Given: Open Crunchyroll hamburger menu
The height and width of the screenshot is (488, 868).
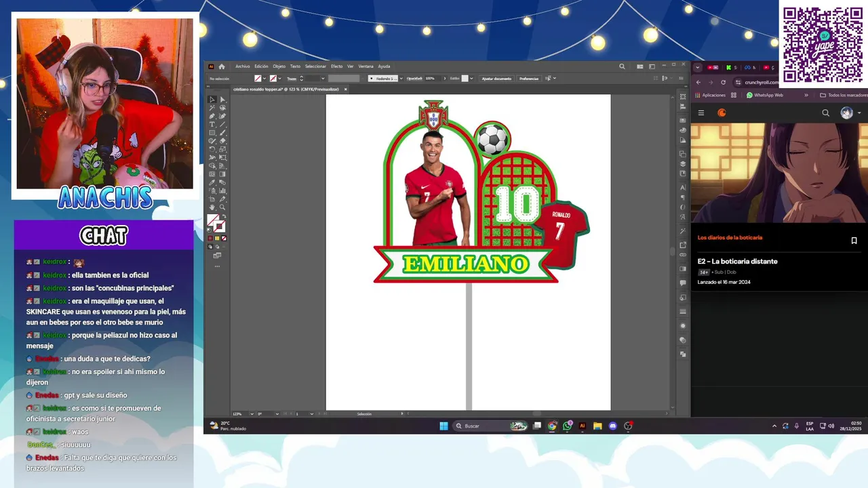Looking at the screenshot, I should 701,113.
